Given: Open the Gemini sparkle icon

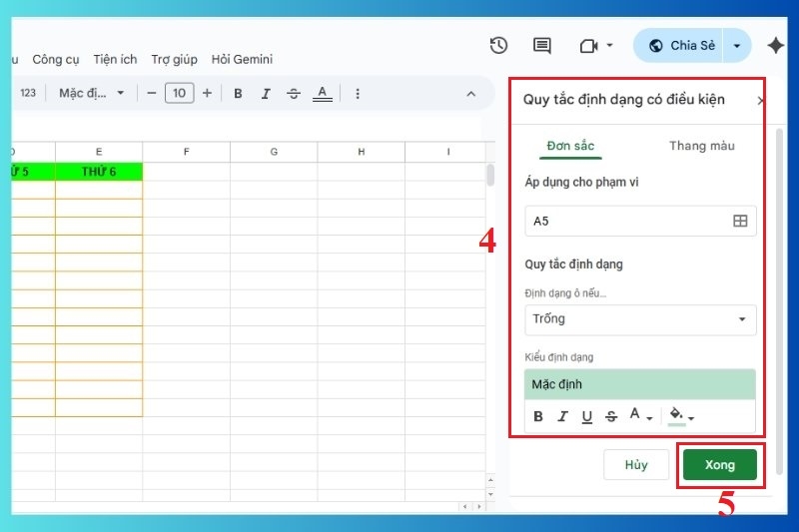Looking at the screenshot, I should point(776,45).
